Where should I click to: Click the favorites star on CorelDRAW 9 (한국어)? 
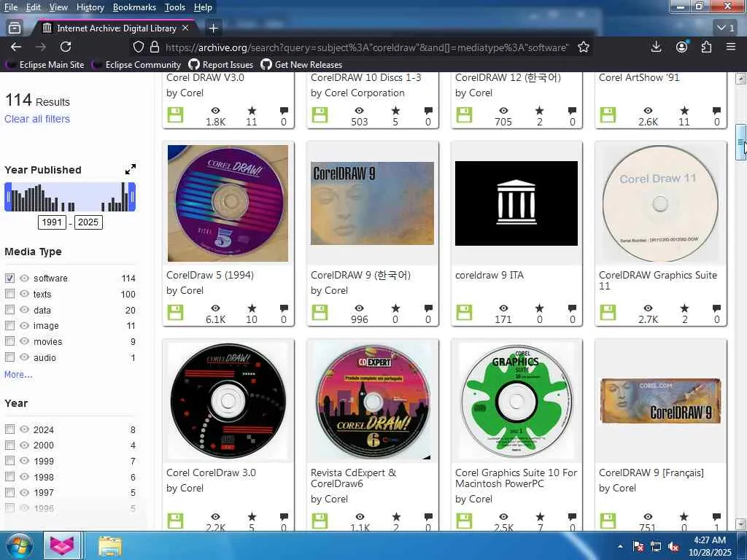[x=395, y=308]
